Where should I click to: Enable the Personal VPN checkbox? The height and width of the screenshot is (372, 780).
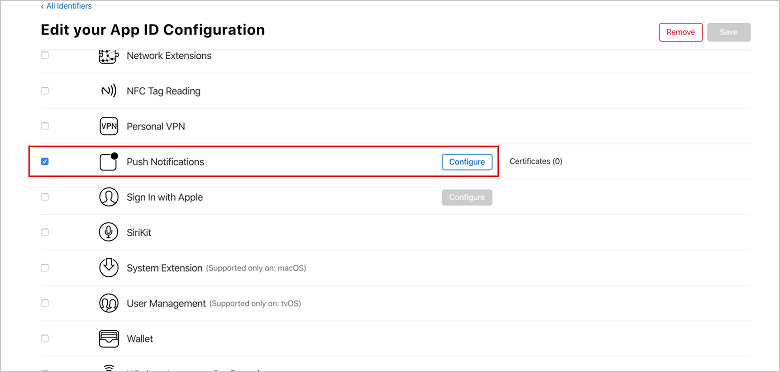coord(45,126)
